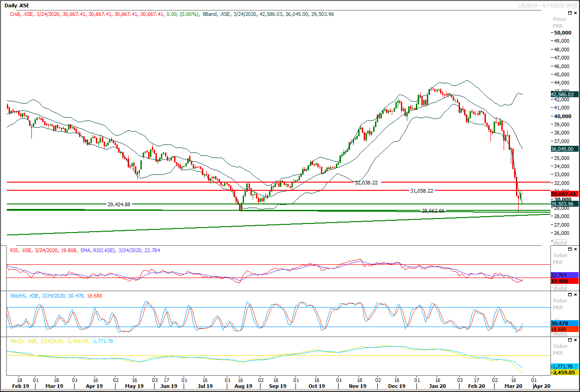The width and height of the screenshot is (580, 392).
Task: Click the Aug 19 month label
Action: (x=243, y=386)
